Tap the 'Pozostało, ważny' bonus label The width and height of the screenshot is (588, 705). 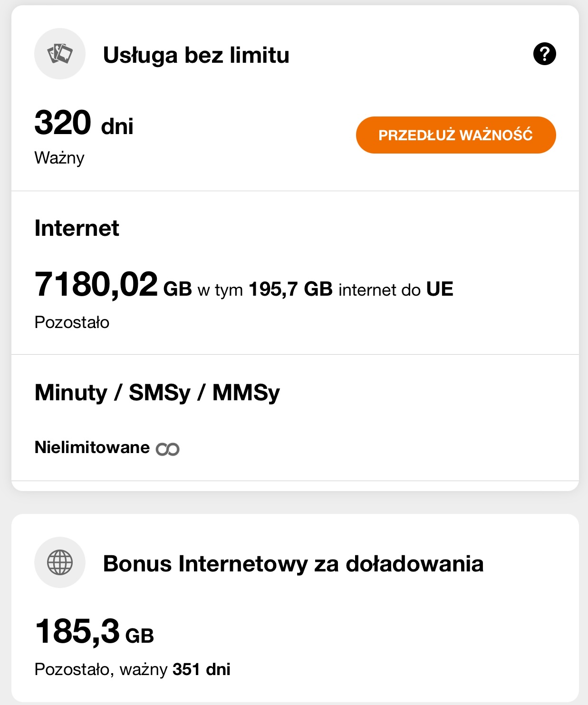[x=101, y=669]
